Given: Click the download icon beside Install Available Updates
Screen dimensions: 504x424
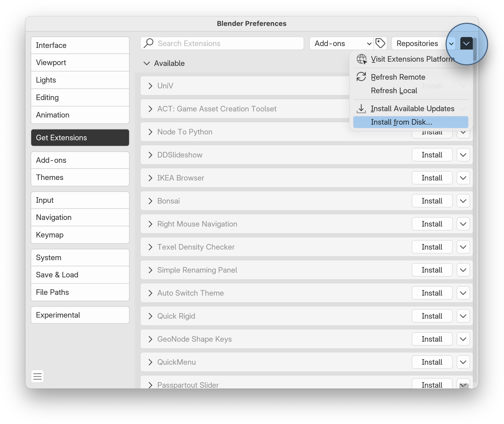Looking at the screenshot, I should (x=361, y=109).
